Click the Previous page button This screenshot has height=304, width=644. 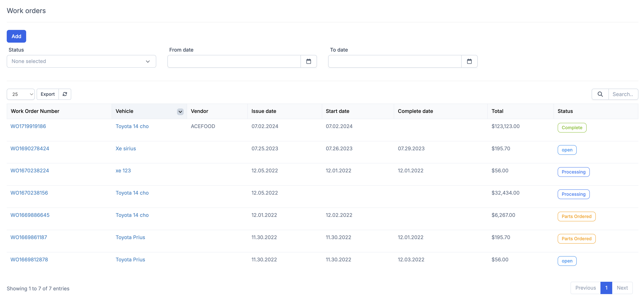(585, 288)
